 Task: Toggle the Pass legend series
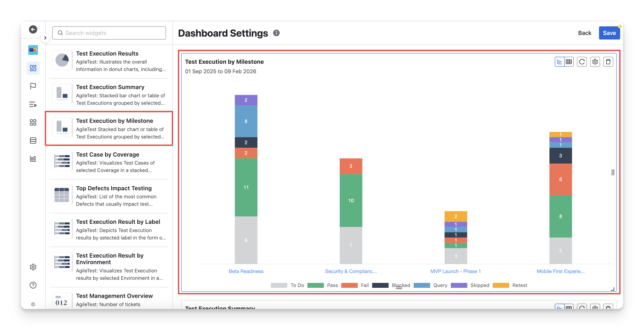coord(332,285)
